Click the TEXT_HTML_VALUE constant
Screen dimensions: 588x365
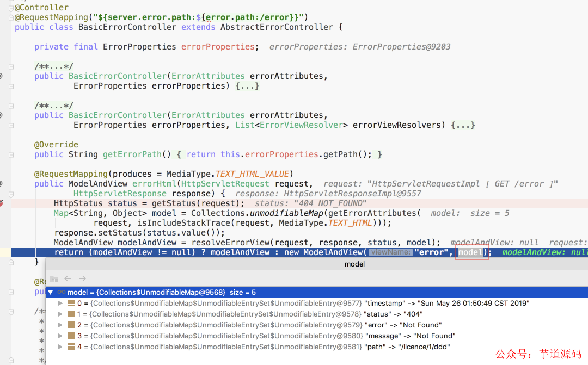point(252,174)
